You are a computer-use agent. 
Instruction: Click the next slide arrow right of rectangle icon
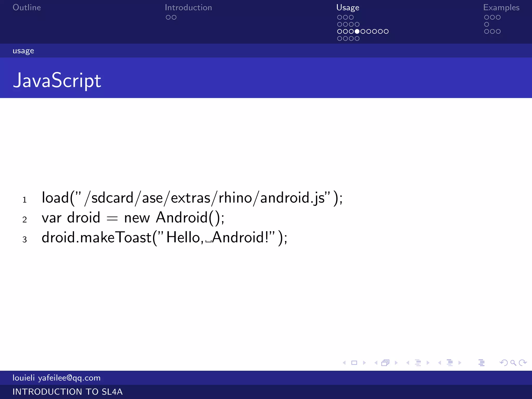point(364,363)
